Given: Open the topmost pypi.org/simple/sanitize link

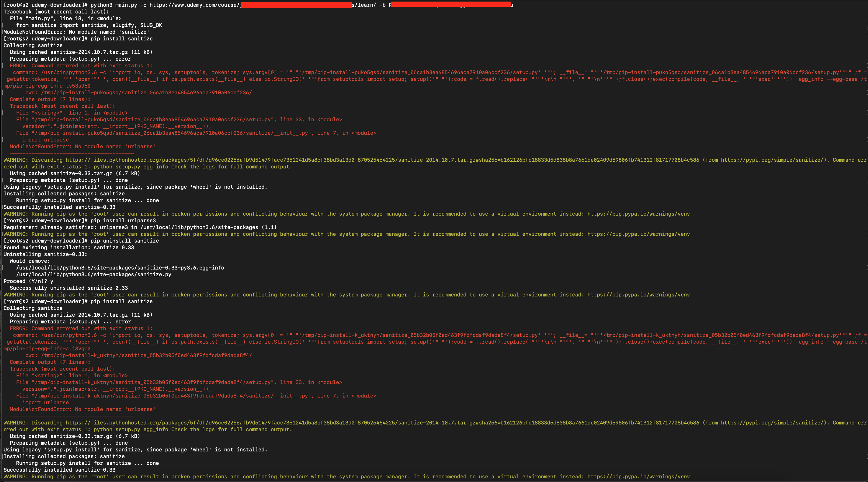Looking at the screenshot, I should (x=773, y=160).
